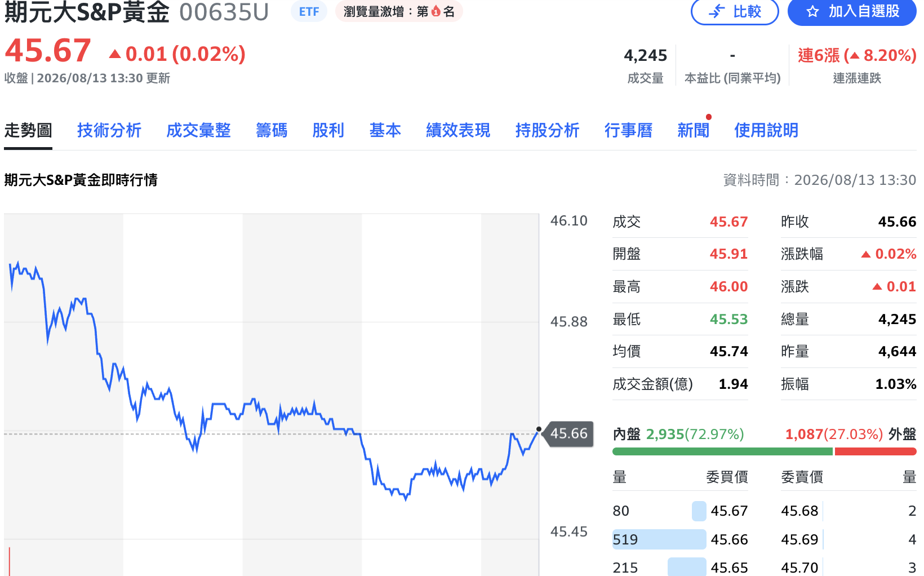Click the 委賣價 45.69 cell

click(799, 540)
